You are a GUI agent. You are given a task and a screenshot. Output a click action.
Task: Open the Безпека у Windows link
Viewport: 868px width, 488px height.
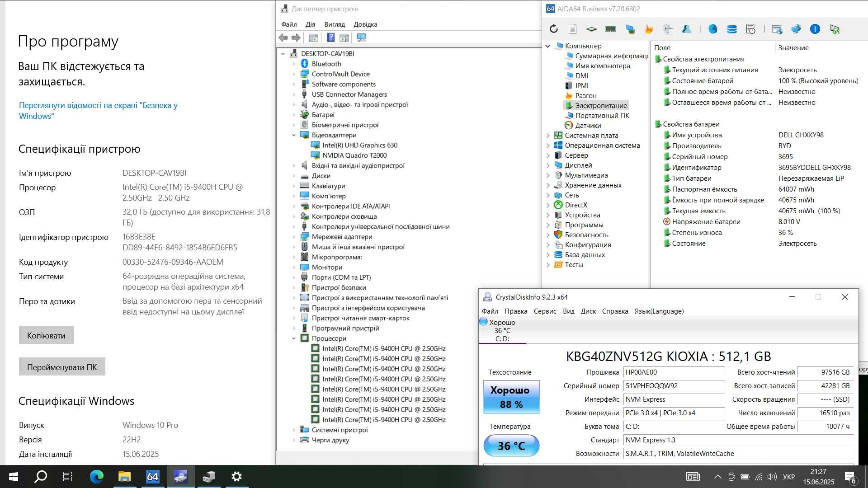98,111
